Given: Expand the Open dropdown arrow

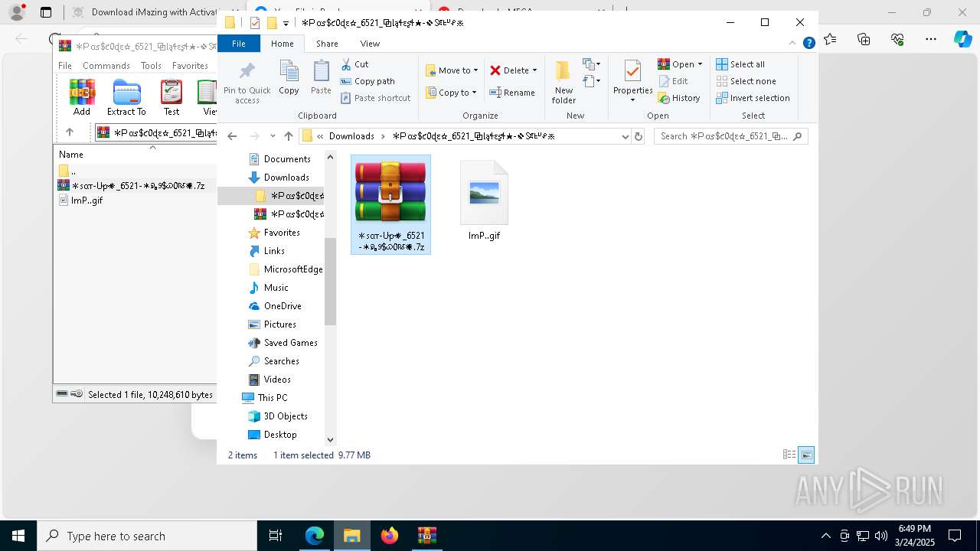Looking at the screenshot, I should tap(700, 64).
